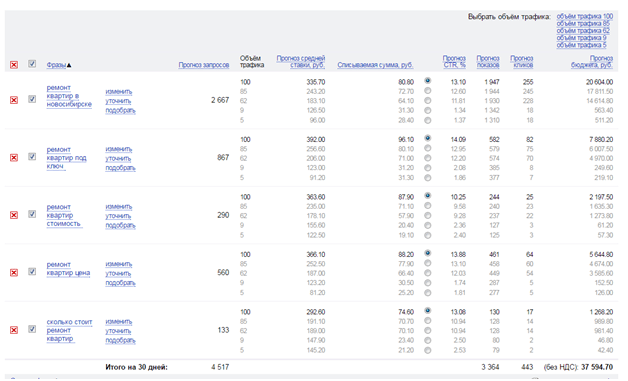Sort table by "Фразы" column header
This screenshot has width=628, height=381.
(x=56, y=65)
